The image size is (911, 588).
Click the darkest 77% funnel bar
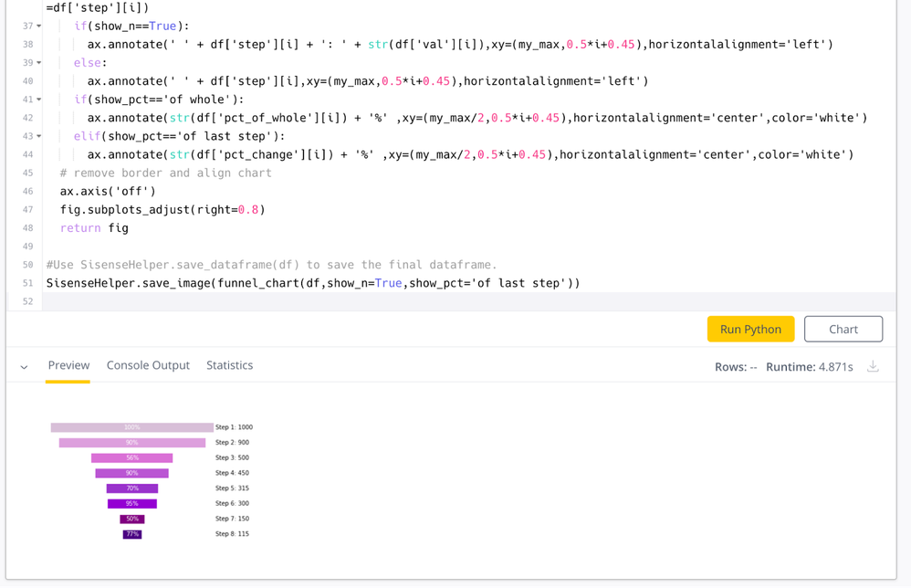[x=132, y=534]
